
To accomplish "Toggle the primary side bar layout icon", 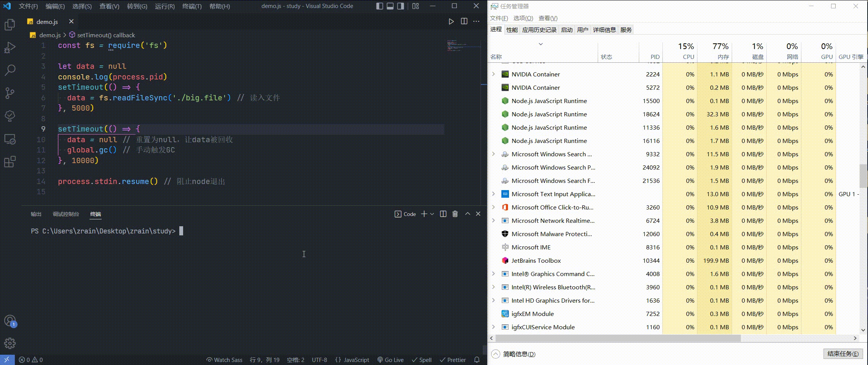I will 380,6.
